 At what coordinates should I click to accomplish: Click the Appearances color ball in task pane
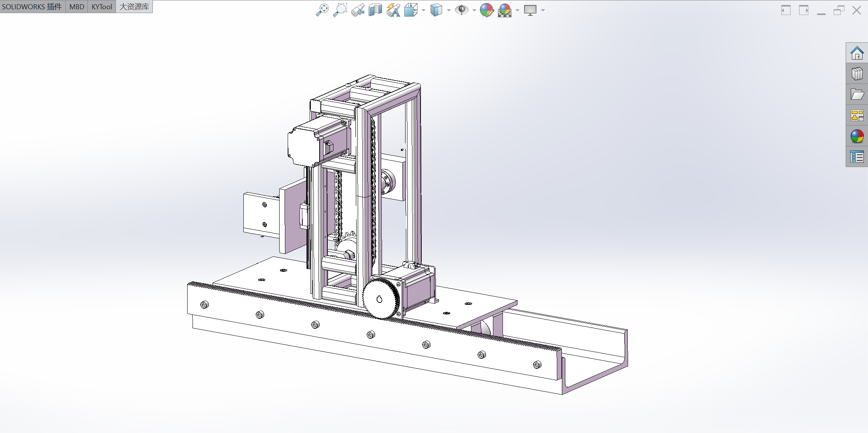pos(857,136)
